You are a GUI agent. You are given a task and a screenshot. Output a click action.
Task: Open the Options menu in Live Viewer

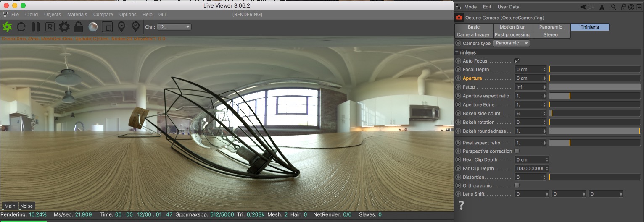[128, 14]
